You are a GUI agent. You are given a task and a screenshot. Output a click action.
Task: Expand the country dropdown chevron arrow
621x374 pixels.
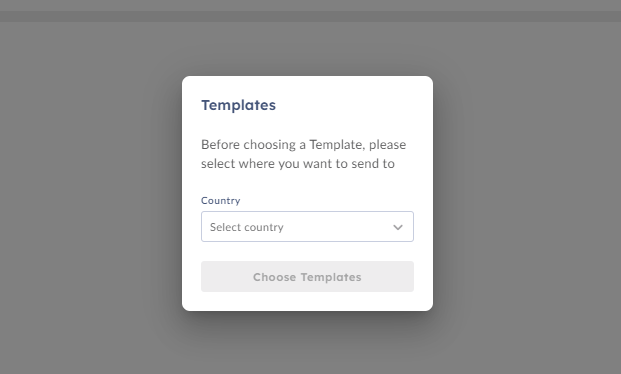coord(398,227)
